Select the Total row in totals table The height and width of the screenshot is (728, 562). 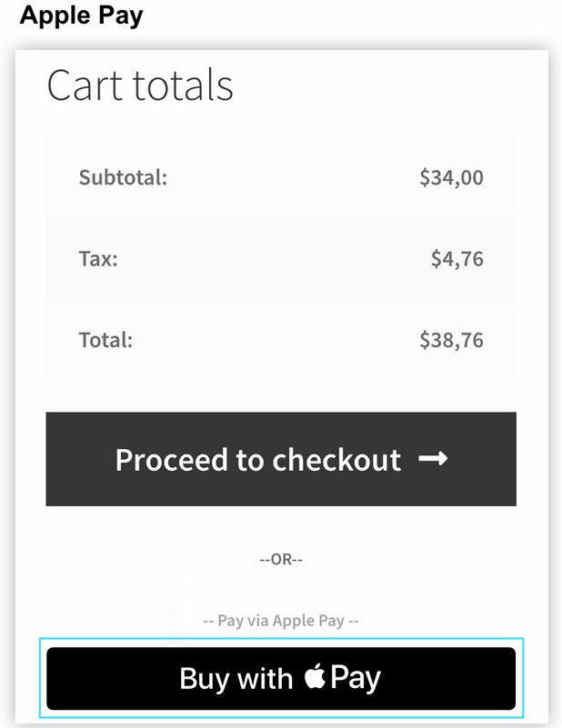(281, 340)
